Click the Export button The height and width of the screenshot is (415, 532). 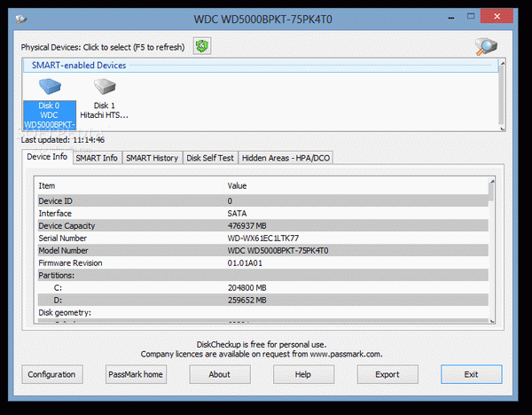[387, 374]
